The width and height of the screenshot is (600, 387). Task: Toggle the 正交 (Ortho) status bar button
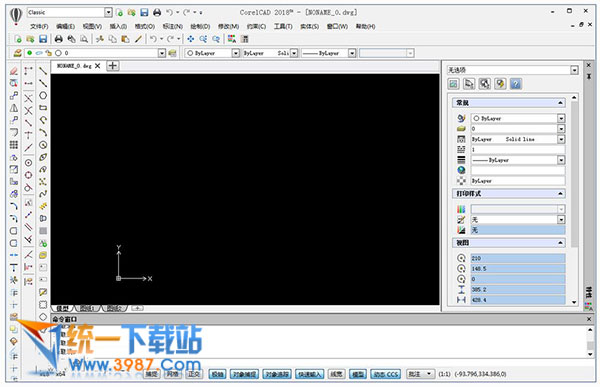[x=194, y=374]
